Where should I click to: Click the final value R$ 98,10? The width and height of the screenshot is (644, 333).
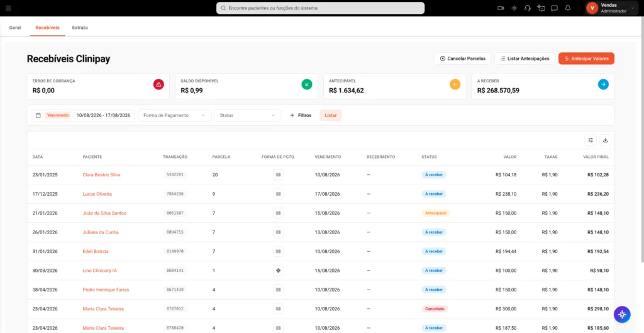point(599,271)
